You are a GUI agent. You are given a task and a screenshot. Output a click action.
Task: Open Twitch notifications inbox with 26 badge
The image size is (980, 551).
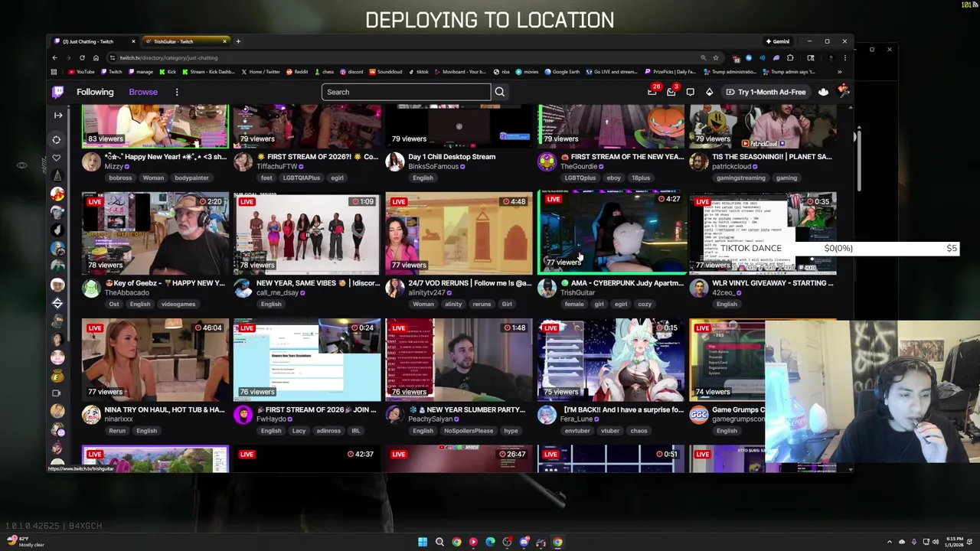click(652, 92)
